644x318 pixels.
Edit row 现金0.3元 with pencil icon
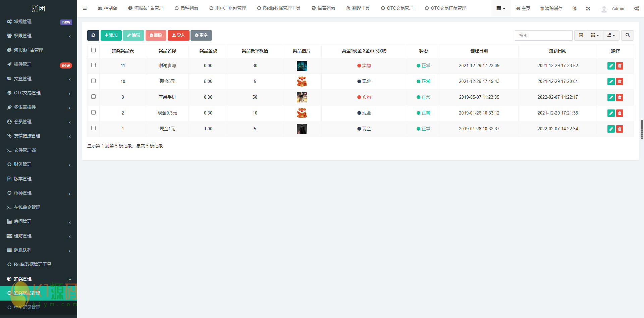pos(611,113)
